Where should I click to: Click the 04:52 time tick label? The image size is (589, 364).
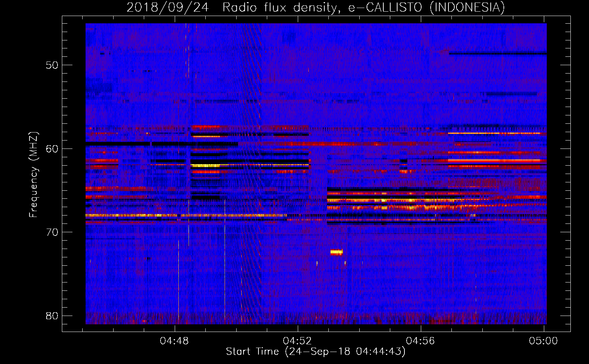[297, 341]
